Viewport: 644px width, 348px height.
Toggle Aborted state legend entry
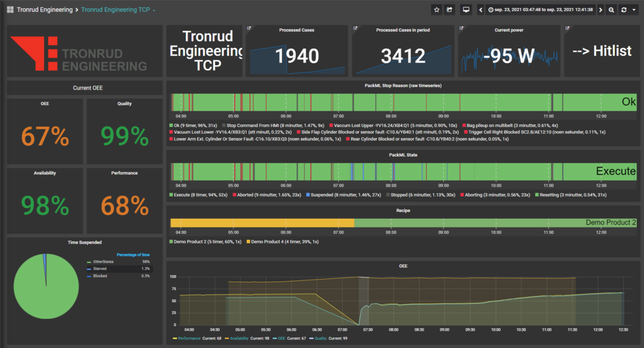click(x=267, y=195)
